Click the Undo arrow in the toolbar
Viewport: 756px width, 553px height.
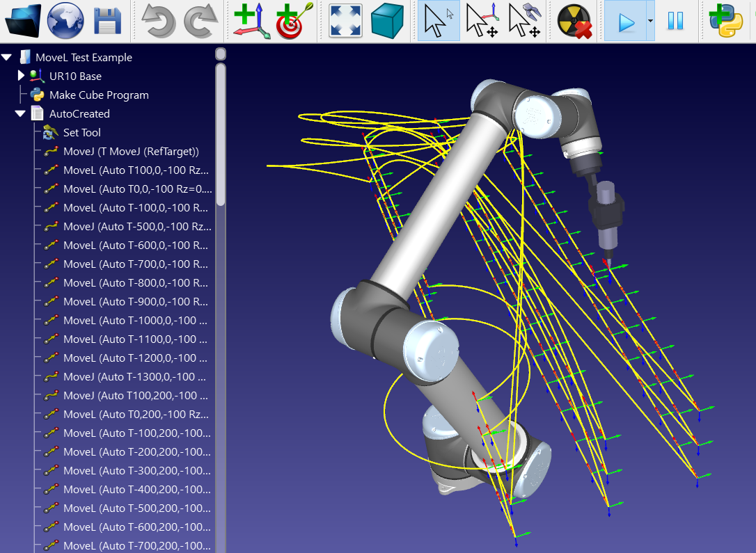pos(158,21)
